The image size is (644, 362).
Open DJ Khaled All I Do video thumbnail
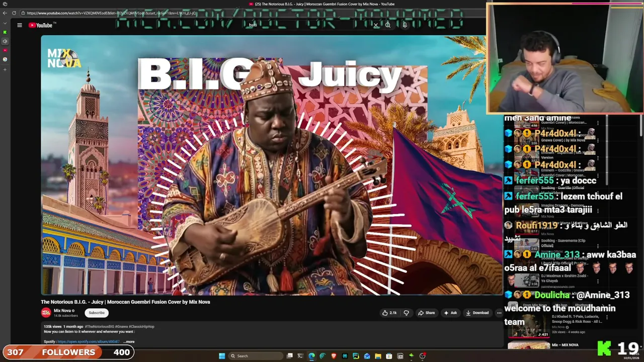point(528,326)
